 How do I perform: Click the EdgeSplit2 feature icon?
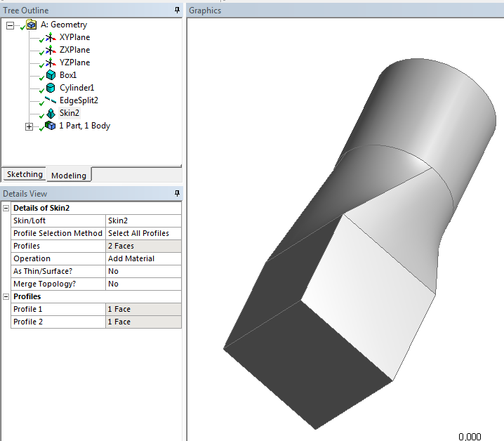tap(51, 100)
